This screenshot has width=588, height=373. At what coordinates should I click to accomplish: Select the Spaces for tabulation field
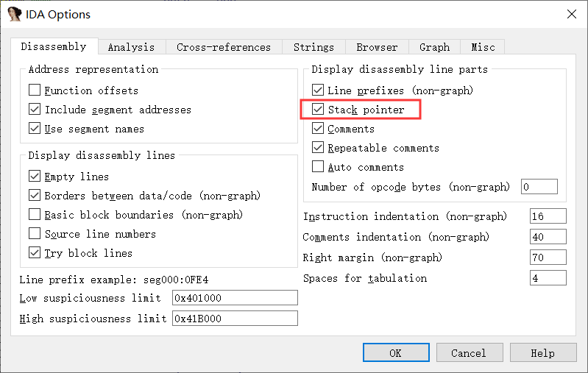(548, 278)
